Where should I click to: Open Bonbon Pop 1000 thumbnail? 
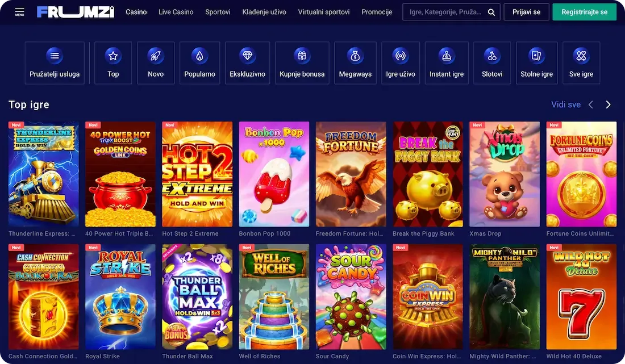point(274,174)
